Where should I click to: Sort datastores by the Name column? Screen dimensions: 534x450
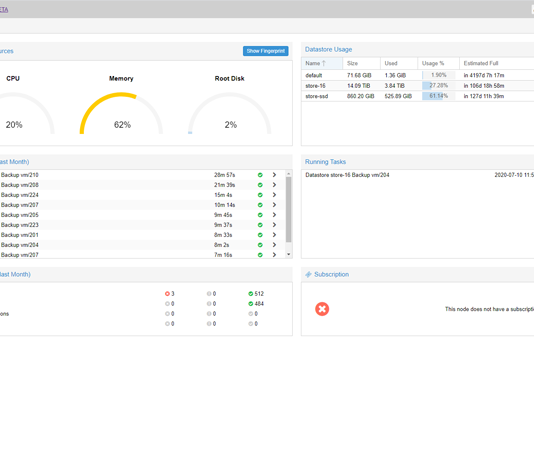[x=322, y=63]
